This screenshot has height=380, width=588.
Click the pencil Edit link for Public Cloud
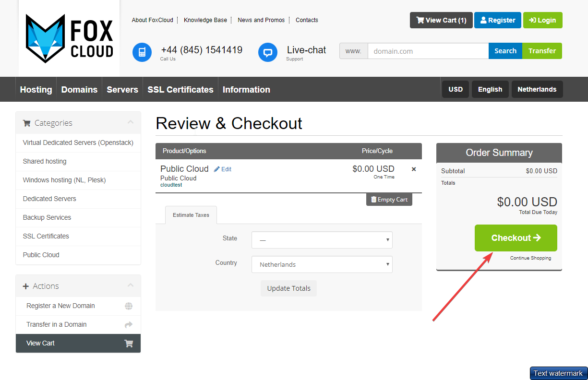(223, 169)
